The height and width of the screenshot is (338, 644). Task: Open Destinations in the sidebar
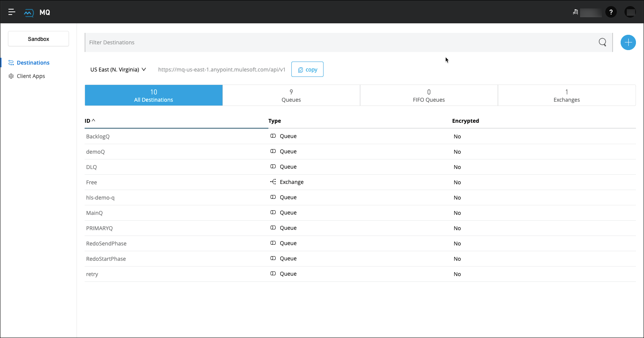pos(33,63)
